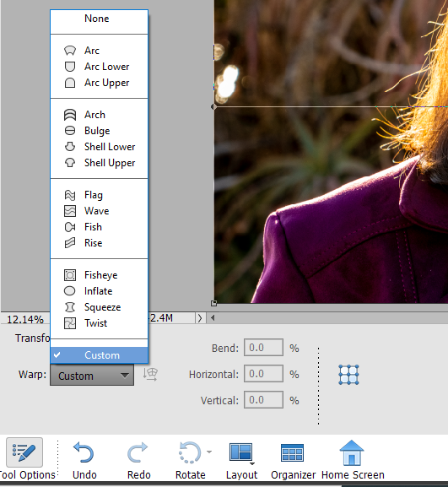This screenshot has height=487, width=448.
Task: Click the left-middle transform handle on canvas
Action: tap(213, 107)
